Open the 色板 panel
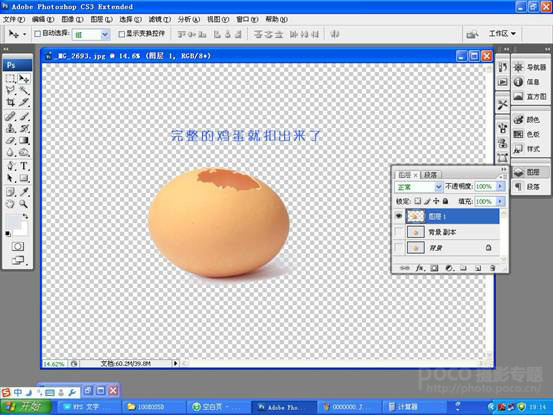Screen dimensions: 553x415 (x=527, y=134)
